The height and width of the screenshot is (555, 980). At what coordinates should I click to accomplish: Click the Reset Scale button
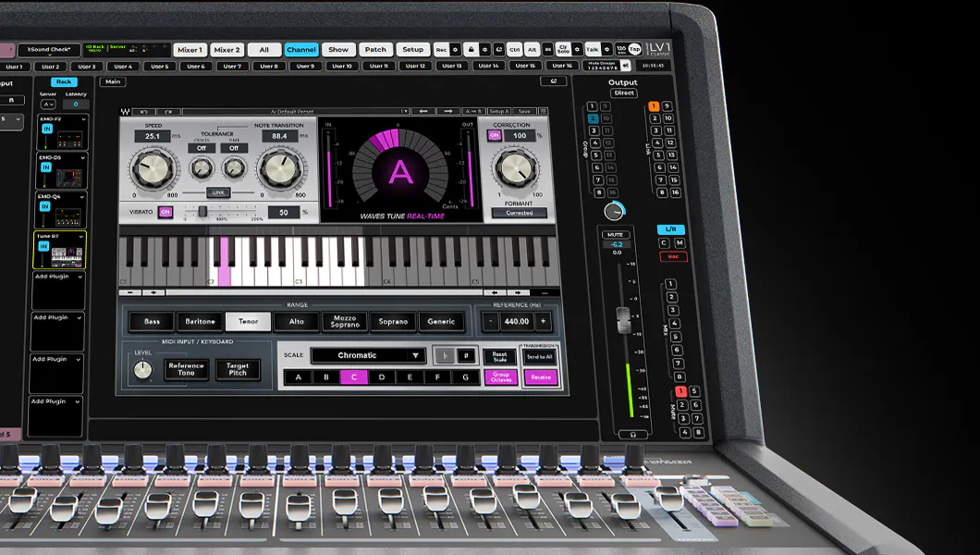point(500,357)
